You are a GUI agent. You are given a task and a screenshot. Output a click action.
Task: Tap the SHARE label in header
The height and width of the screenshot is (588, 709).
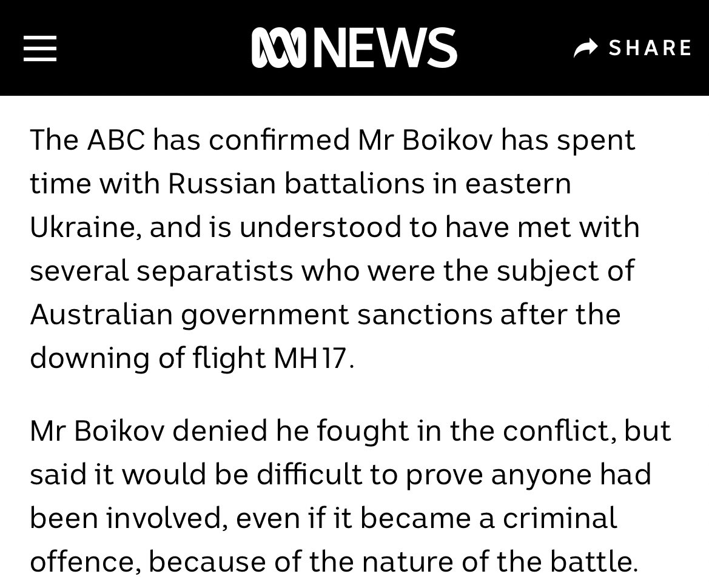point(650,48)
